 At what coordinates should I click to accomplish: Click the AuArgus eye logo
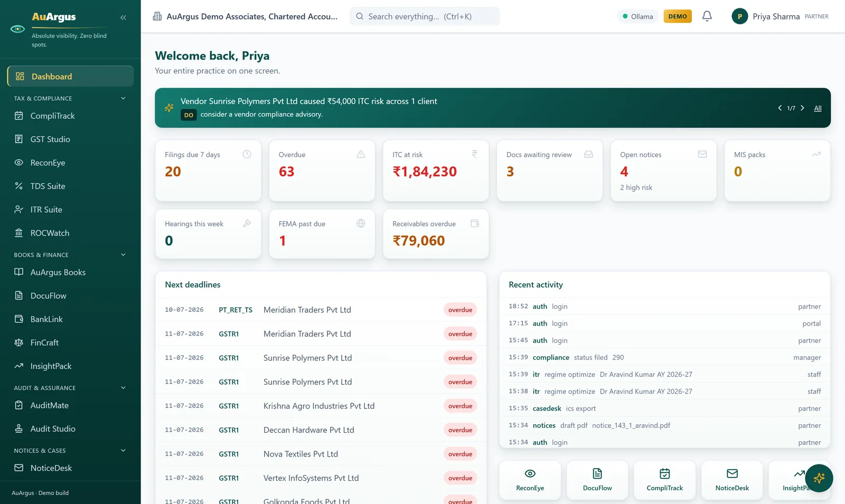[17, 29]
